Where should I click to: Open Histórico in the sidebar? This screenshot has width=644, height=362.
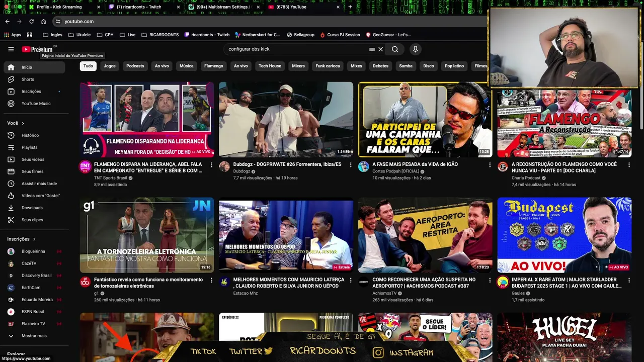pos(34,135)
